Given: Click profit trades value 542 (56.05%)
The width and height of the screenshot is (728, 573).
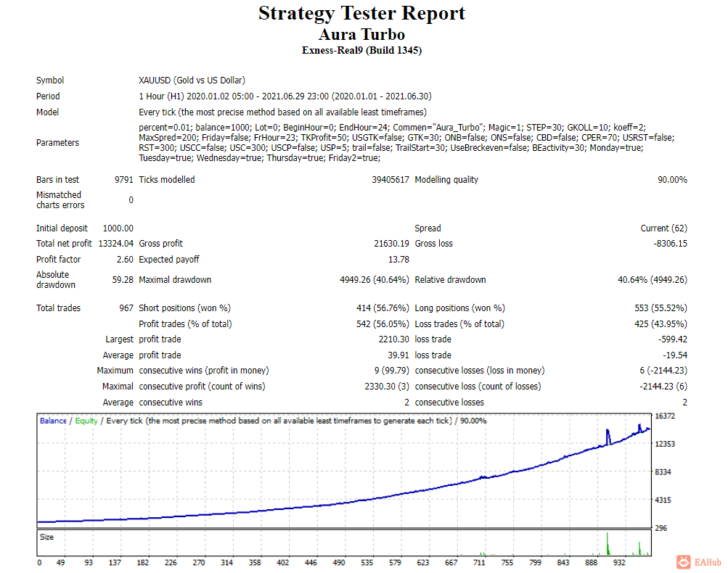Looking at the screenshot, I should tap(383, 323).
